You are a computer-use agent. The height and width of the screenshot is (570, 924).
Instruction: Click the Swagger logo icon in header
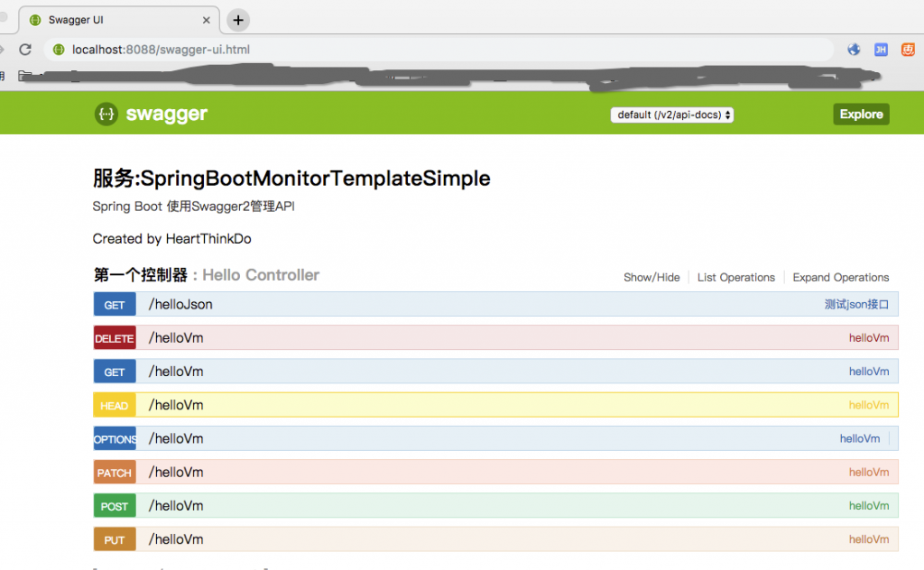coord(106,114)
